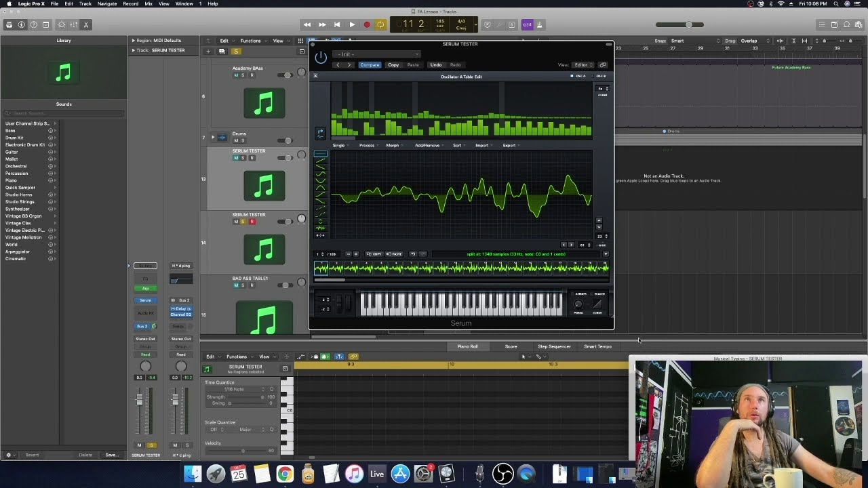The height and width of the screenshot is (488, 868).
Task: Open the Morph menu in the wavetable editor
Action: pos(393,145)
